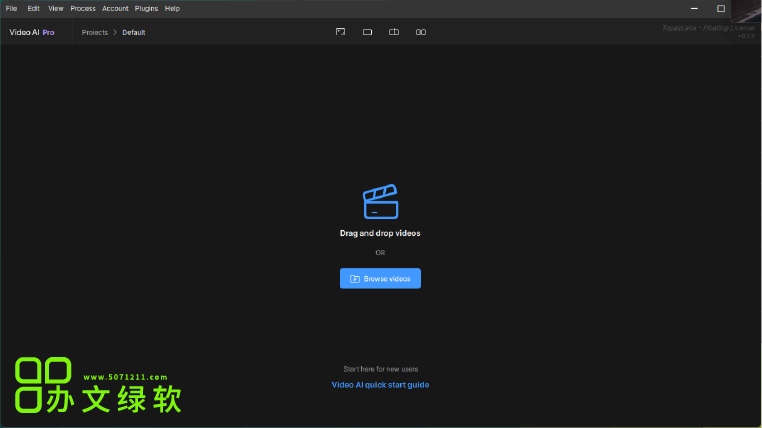Click the Start here for new users text
This screenshot has height=428, width=762.
click(381, 369)
